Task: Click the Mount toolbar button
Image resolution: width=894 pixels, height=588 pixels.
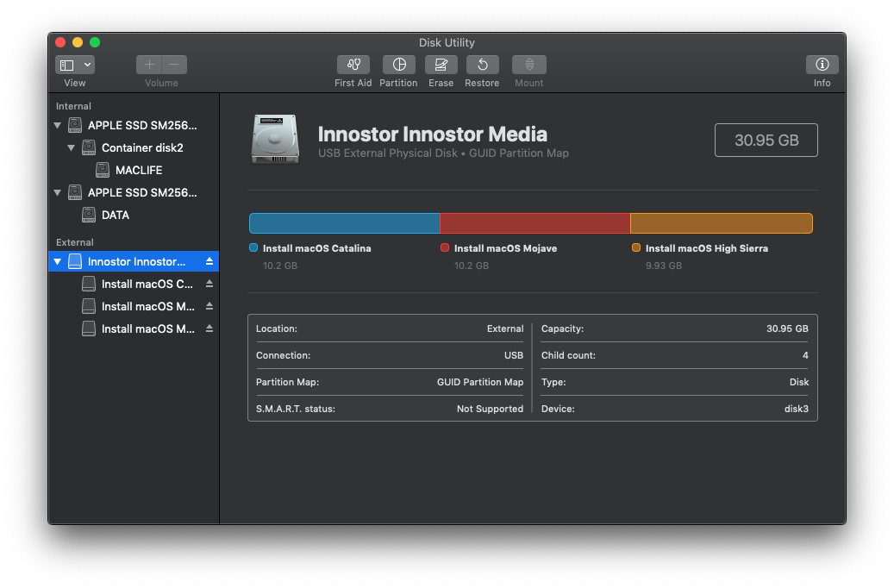Action: [528, 65]
